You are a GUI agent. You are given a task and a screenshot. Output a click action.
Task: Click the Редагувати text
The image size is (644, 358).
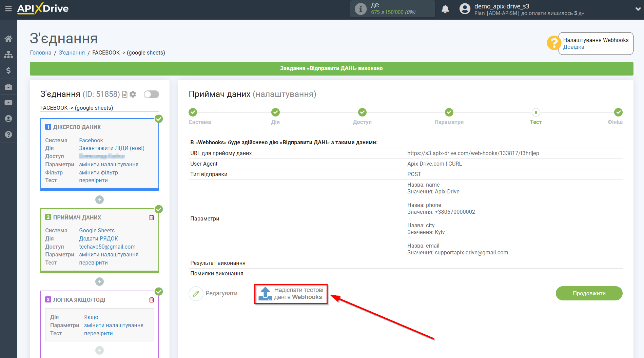tap(221, 293)
